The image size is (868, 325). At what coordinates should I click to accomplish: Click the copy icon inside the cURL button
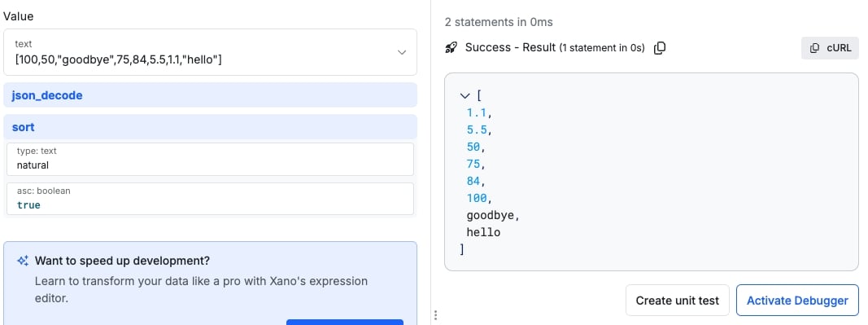(814, 48)
